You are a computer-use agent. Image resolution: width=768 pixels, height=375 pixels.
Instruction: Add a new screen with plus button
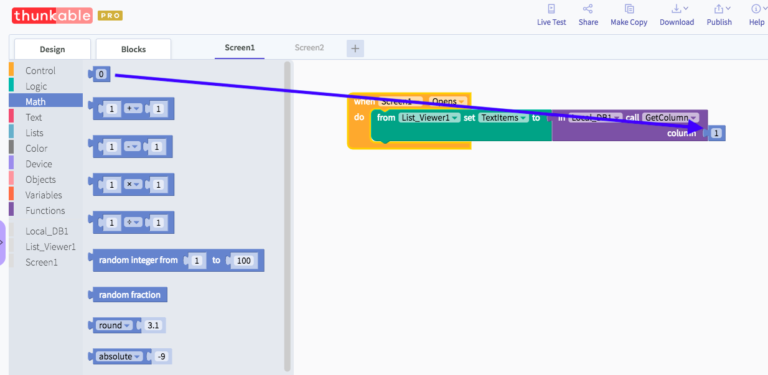[356, 48]
